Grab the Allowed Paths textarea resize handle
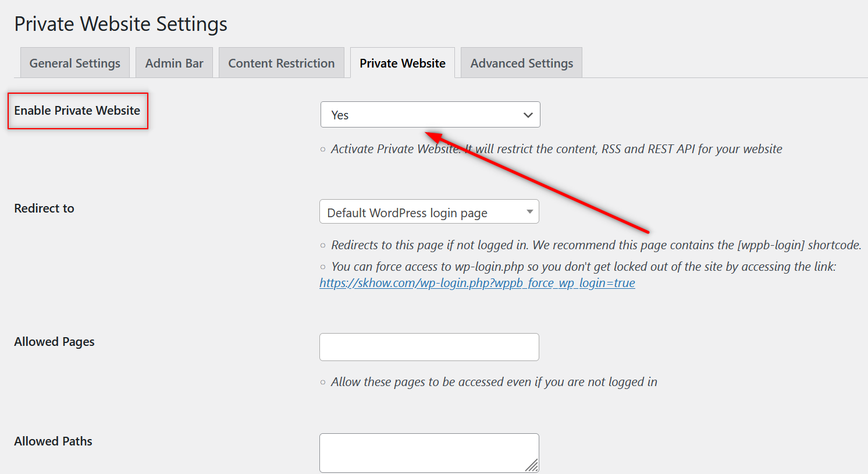This screenshot has width=868, height=474. point(532,465)
